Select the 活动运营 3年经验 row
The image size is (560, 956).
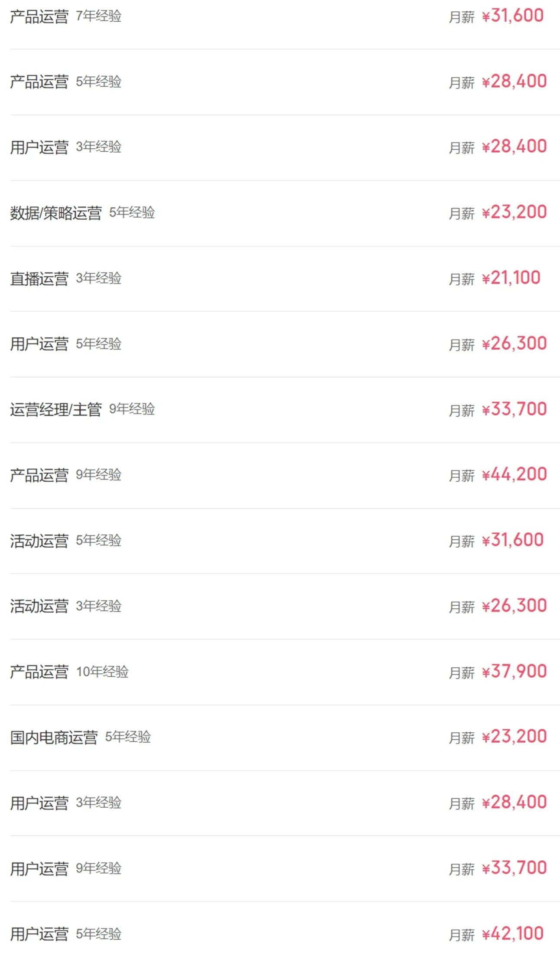pyautogui.click(x=39, y=606)
